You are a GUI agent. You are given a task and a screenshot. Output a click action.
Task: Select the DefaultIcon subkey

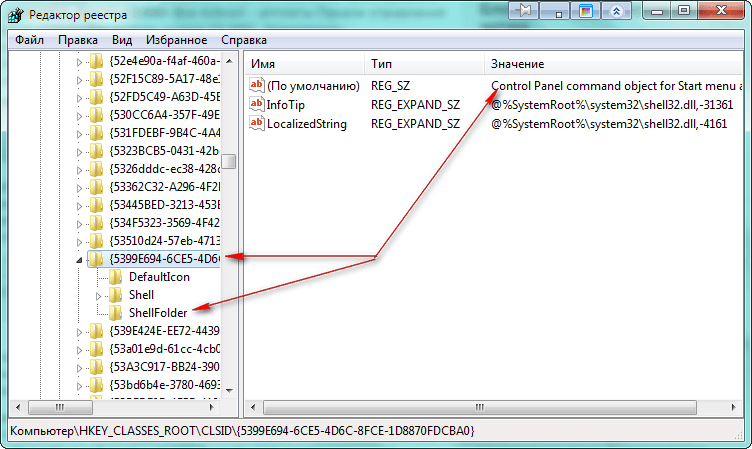pos(159,277)
